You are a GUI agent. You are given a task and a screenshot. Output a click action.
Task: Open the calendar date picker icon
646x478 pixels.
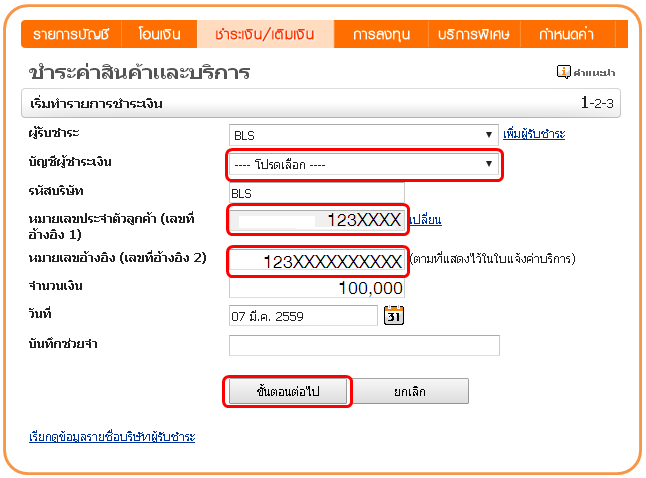pyautogui.click(x=394, y=316)
